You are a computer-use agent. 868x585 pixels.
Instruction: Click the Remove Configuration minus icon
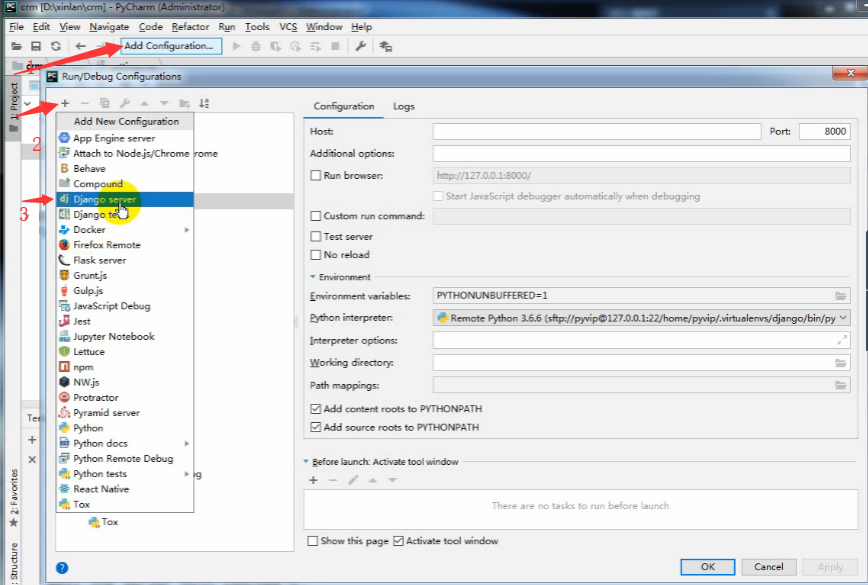[x=85, y=103]
